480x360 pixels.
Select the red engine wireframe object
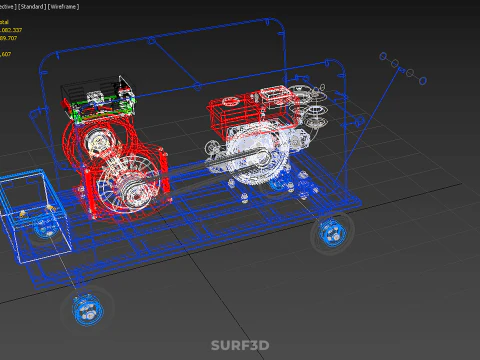(x=117, y=170)
